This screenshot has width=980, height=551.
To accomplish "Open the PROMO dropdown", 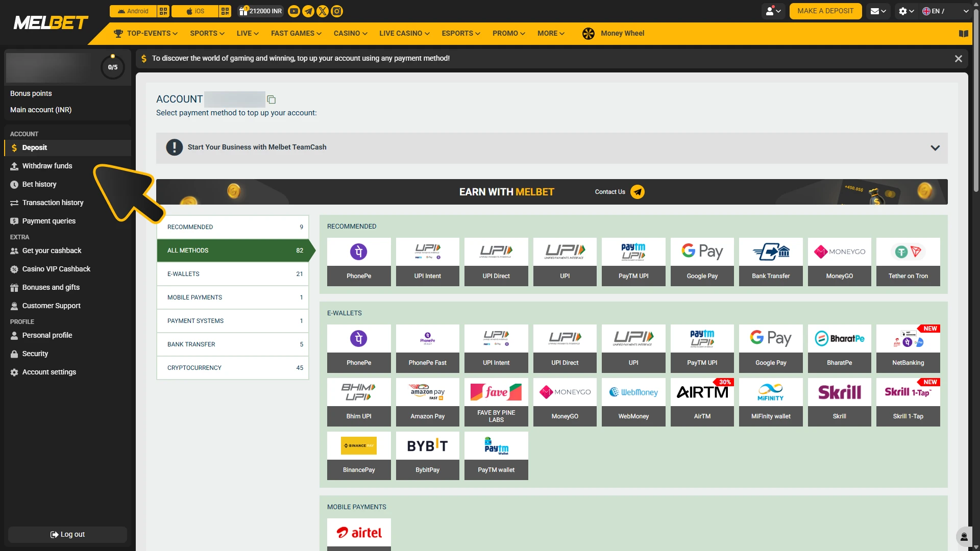I will 509,34.
